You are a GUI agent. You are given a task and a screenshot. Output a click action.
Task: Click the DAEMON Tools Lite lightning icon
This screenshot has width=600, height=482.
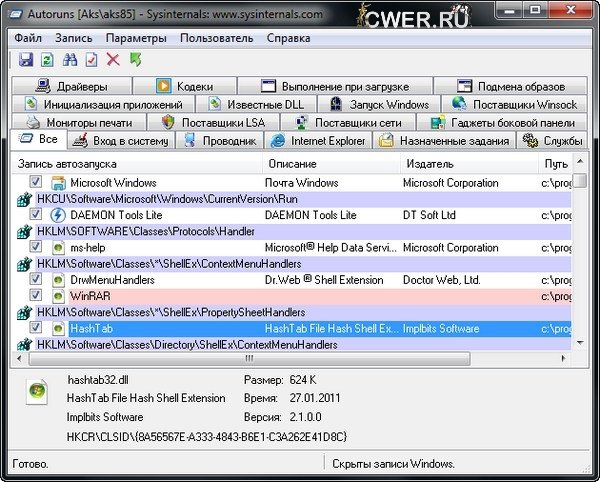point(58,215)
